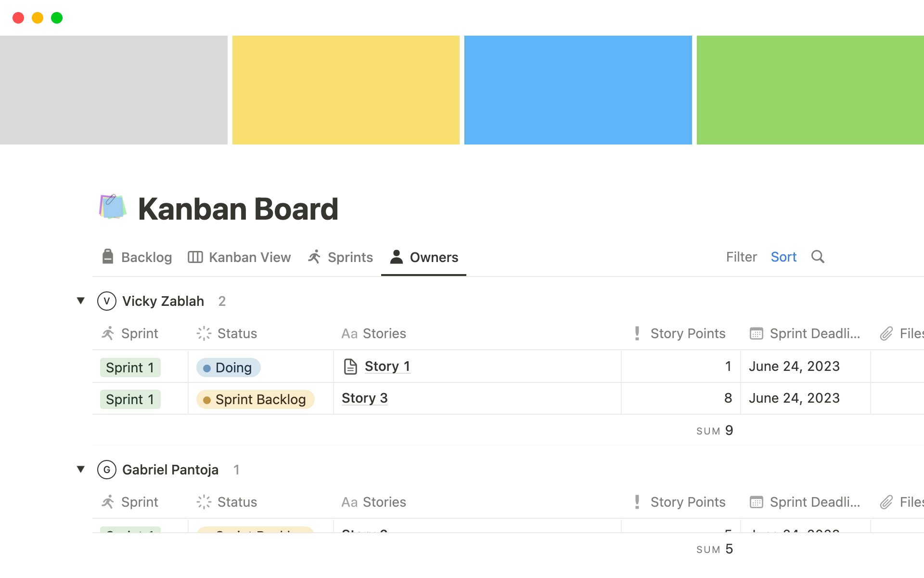Open the Sprints tab
The image size is (924, 578).
[x=341, y=257]
